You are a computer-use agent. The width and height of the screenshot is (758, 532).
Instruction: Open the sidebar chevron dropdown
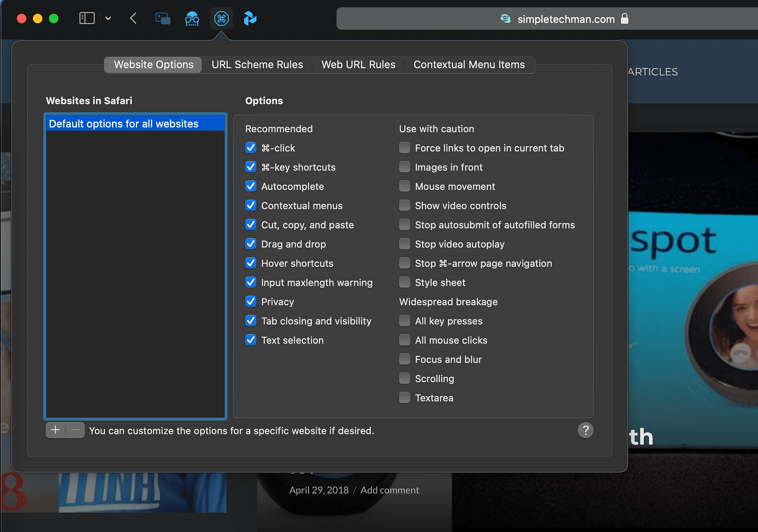108,18
